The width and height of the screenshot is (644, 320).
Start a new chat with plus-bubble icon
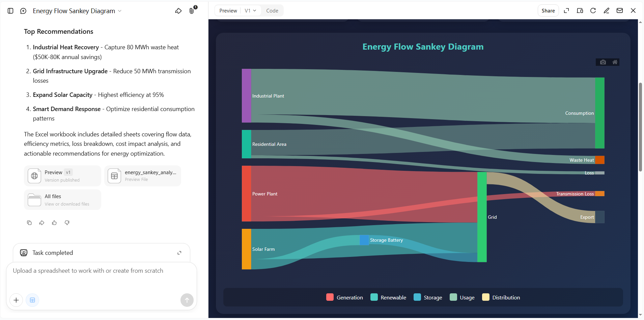pyautogui.click(x=23, y=11)
